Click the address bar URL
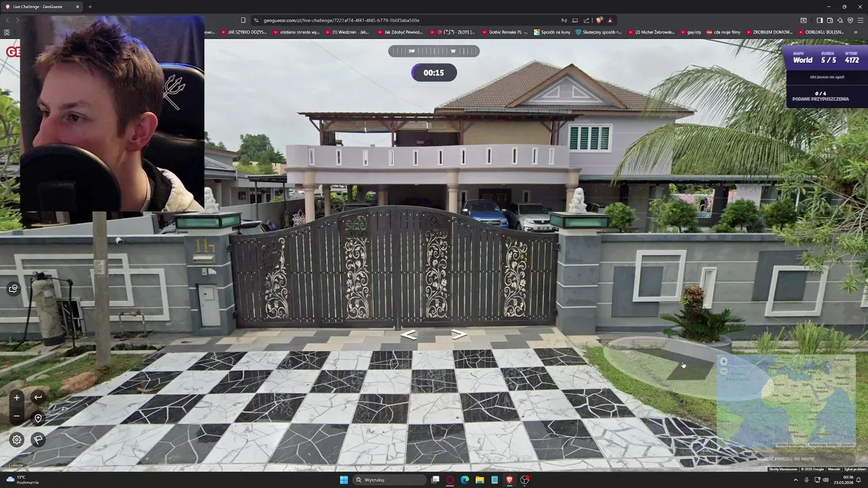 point(341,20)
